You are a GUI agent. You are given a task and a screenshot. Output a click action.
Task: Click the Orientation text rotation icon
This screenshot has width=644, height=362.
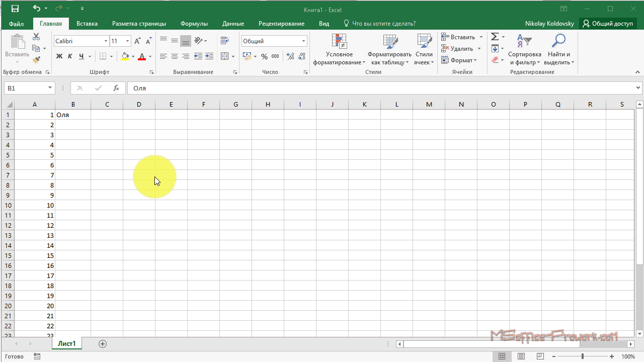coord(199,41)
